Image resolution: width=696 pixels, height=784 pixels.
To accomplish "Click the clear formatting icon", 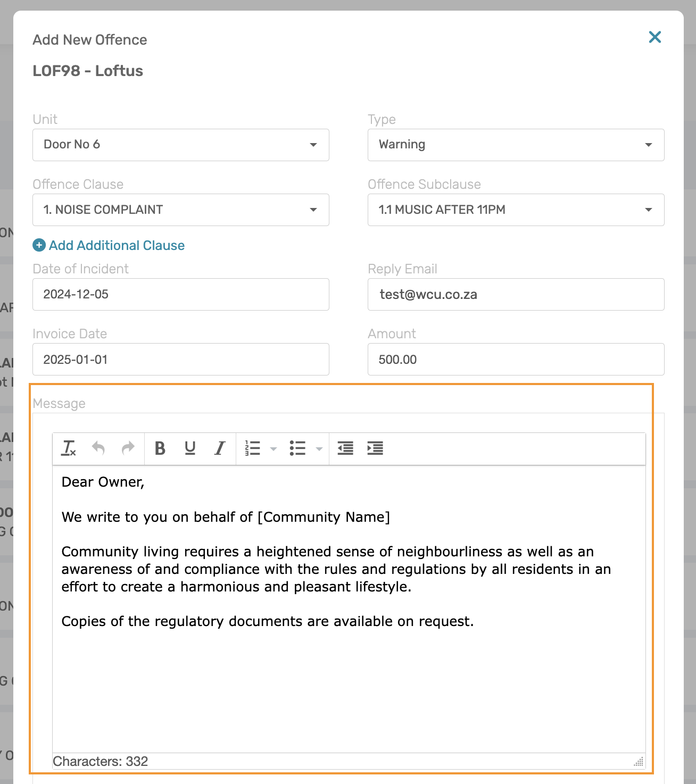I will pos(69,448).
